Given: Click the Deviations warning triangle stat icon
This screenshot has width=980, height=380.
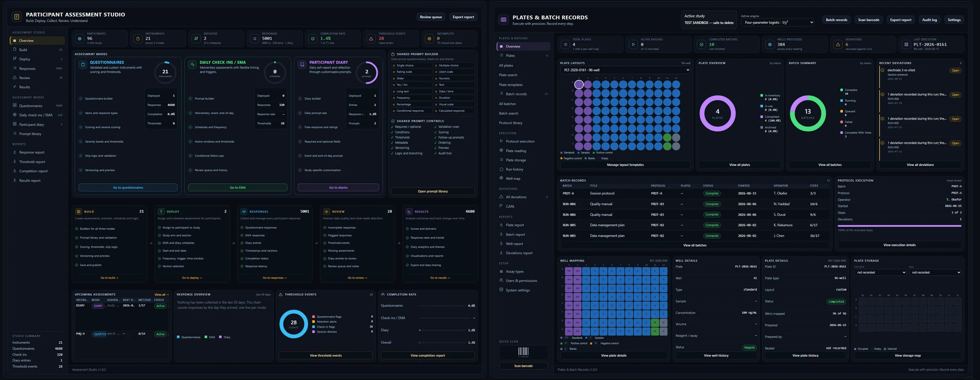Looking at the screenshot, I should pos(838,44).
